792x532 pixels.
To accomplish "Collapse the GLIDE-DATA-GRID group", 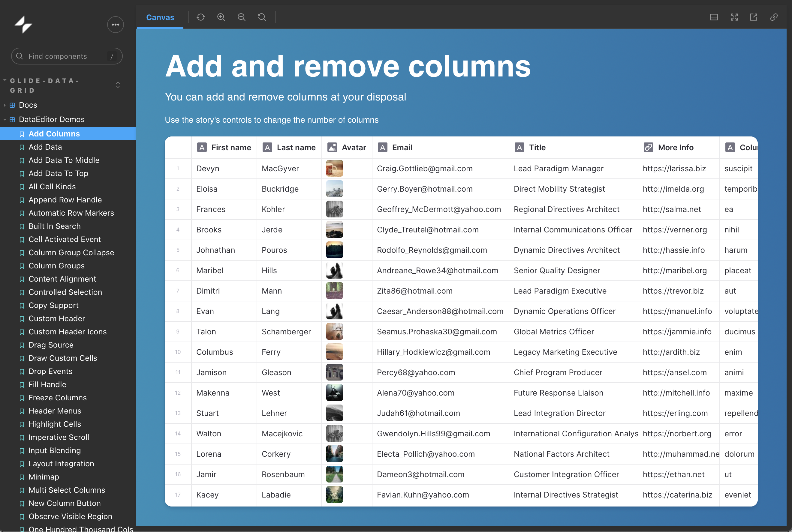I will 5,80.
